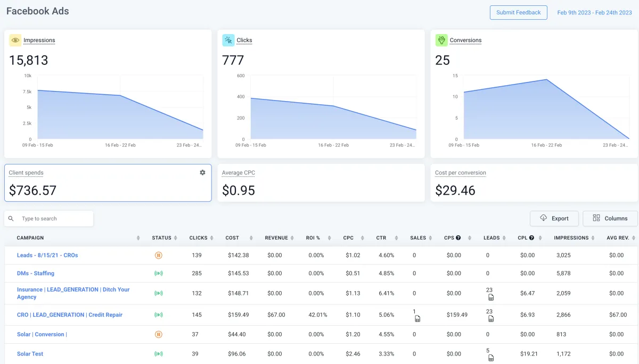Click the Impressions eye icon
The width and height of the screenshot is (639, 364).
(x=15, y=40)
